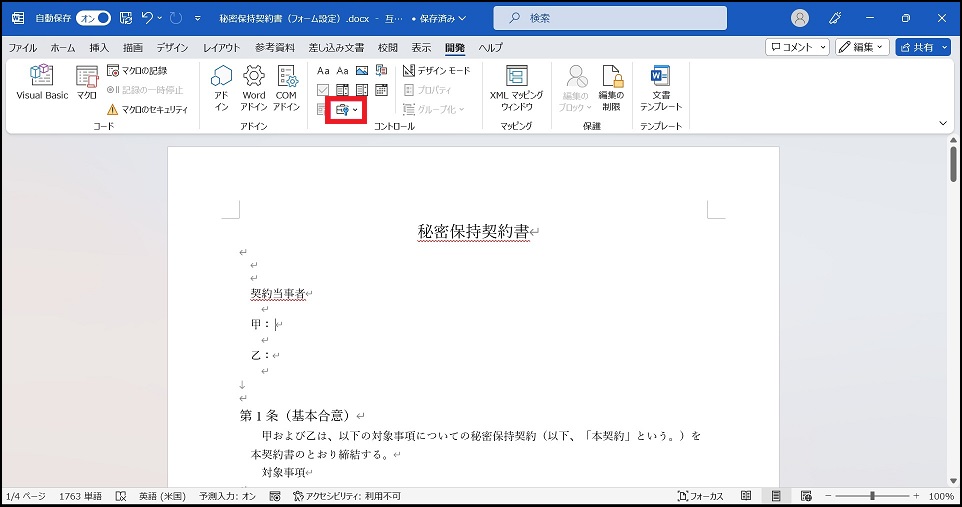The image size is (962, 507).
Task: Open COM Add-ins dialog
Action: coord(286,88)
